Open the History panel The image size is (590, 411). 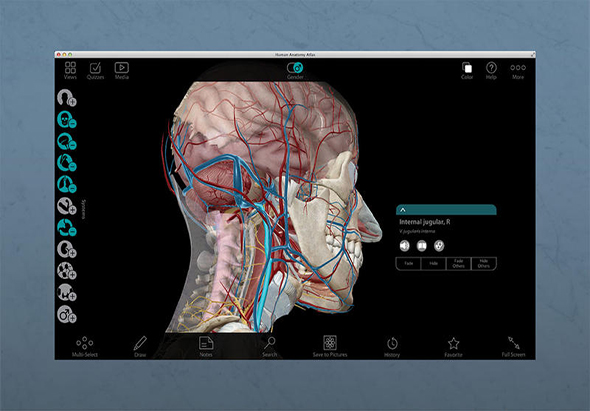(x=392, y=346)
